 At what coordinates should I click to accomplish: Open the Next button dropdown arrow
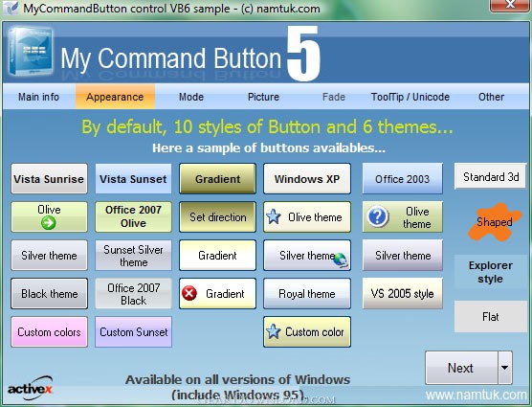505,368
